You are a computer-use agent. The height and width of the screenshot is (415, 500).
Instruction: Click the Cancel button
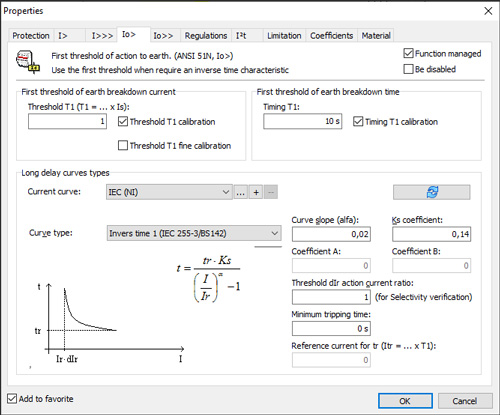[465, 401]
